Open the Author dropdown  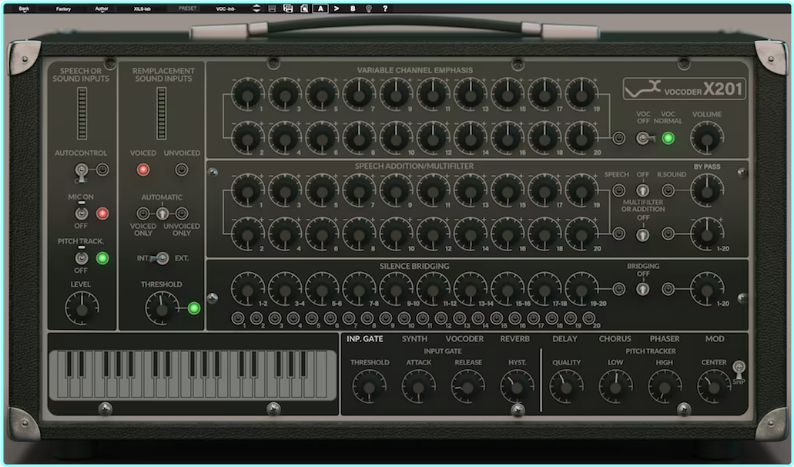coord(101,9)
